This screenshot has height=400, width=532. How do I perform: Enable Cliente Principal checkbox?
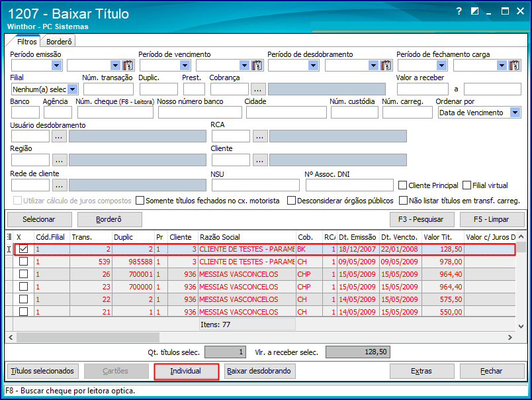tap(403, 185)
